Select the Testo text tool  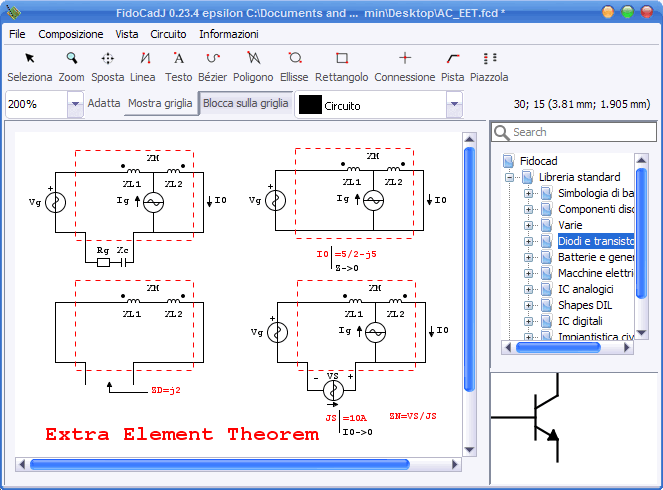(x=178, y=65)
